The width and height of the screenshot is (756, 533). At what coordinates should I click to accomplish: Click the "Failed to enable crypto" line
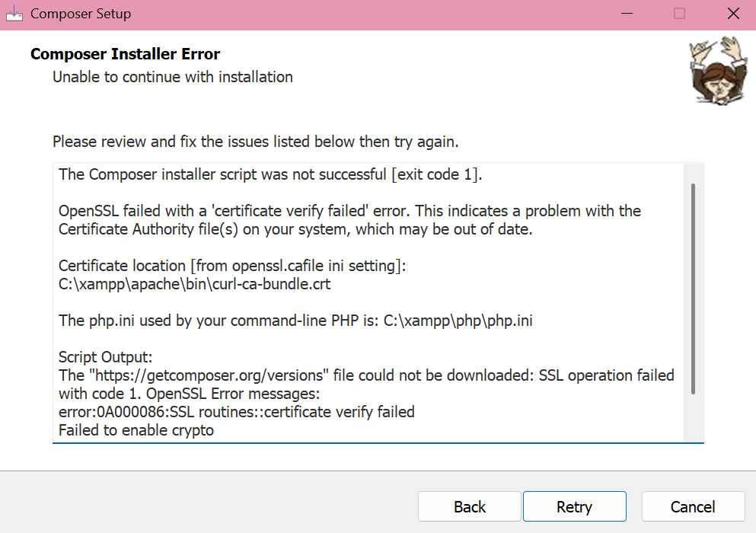pyautogui.click(x=136, y=430)
